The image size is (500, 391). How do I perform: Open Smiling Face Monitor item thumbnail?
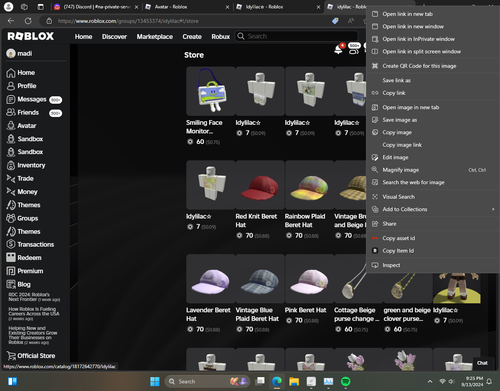[x=211, y=91]
